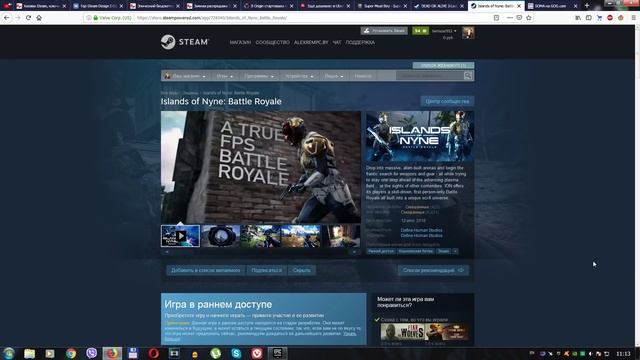640x360 pixels.
Task: Click the 'Ранний доступ' tag
Action: pyautogui.click(x=381, y=251)
